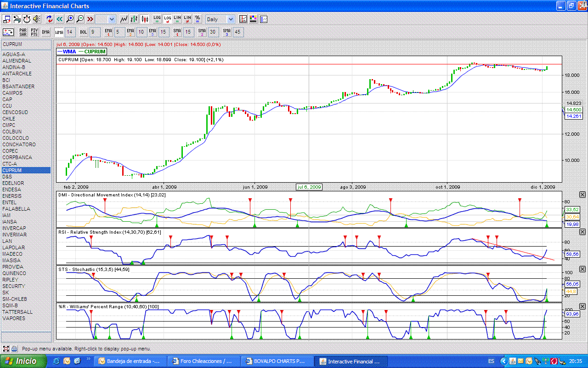
Task: Enable the percent scale button
Action: pos(198,19)
